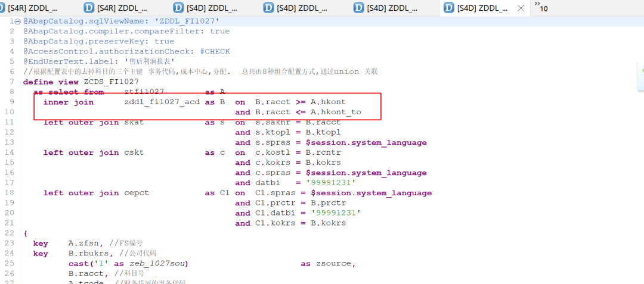Screen dimensions: 644x284
Task: Click the table name ztfi1027
Action: pyautogui.click(x=144, y=92)
